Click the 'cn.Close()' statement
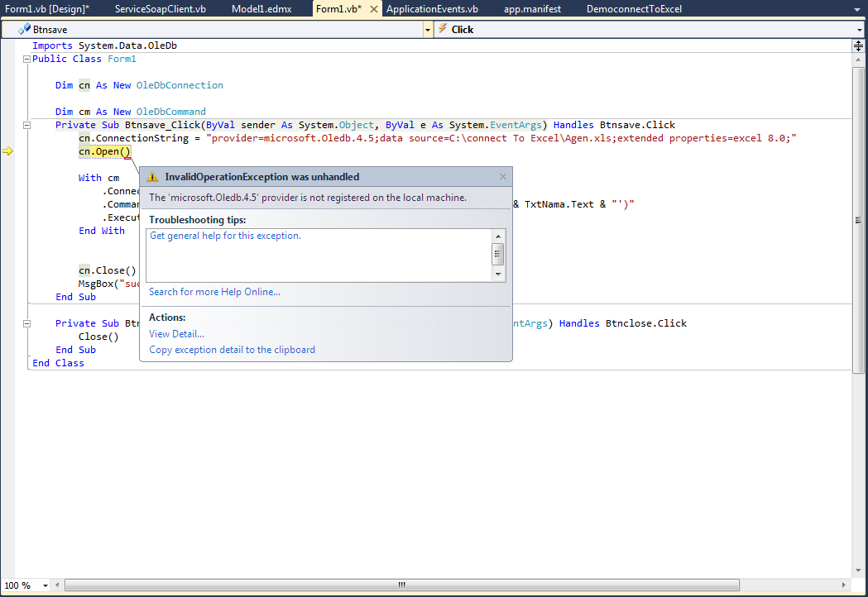This screenshot has height=597, width=868. click(x=108, y=270)
